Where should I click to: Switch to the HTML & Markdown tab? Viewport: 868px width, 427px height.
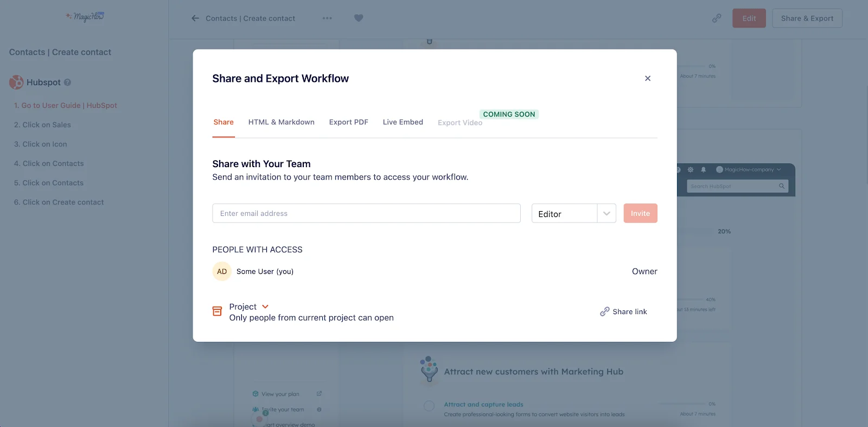click(281, 122)
